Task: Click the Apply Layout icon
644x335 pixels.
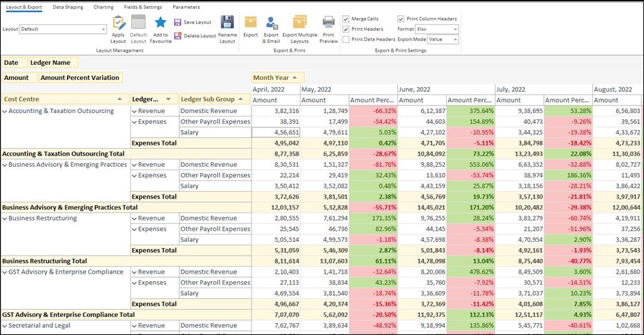Action: tap(118, 23)
